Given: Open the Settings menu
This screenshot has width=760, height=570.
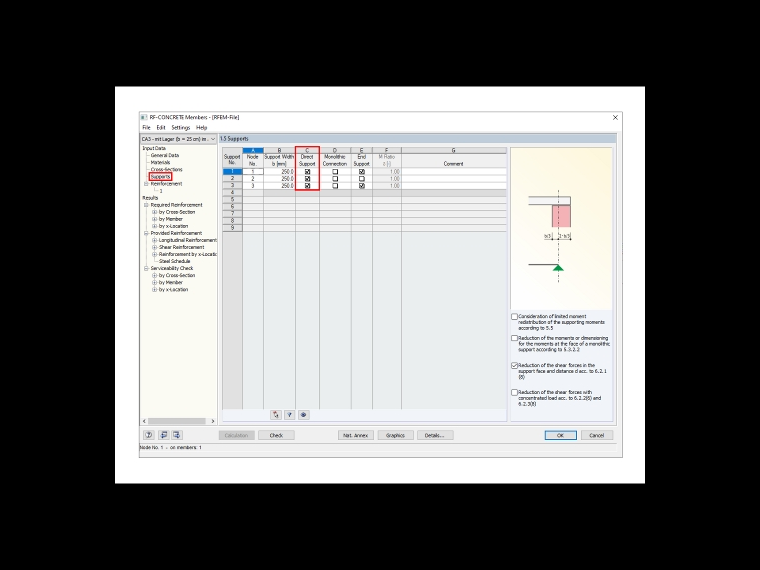Looking at the screenshot, I should click(x=181, y=128).
